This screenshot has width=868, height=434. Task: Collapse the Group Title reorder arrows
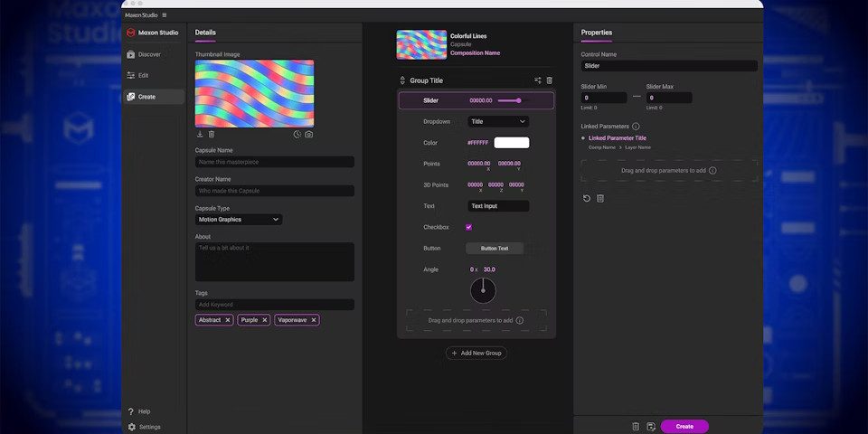[402, 80]
